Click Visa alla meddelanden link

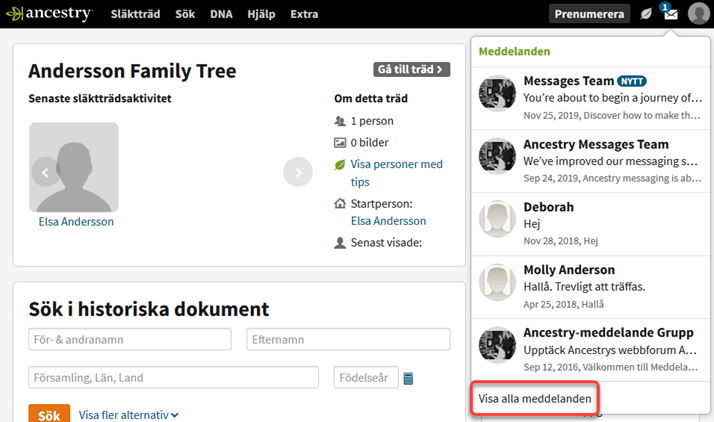535,398
